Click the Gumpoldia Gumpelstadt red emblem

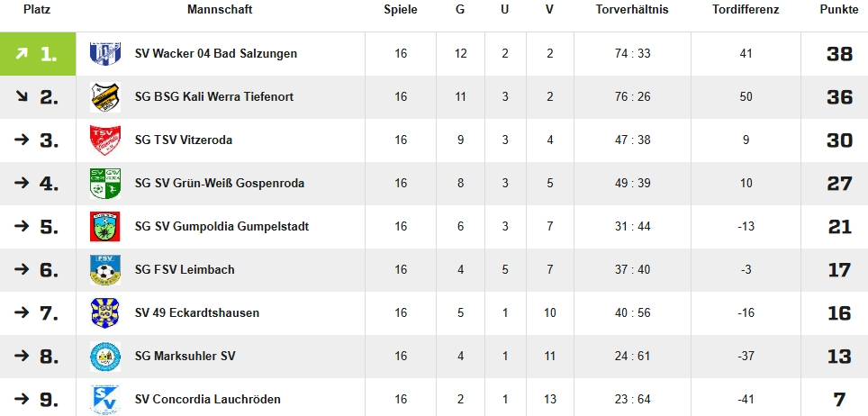pos(105,227)
